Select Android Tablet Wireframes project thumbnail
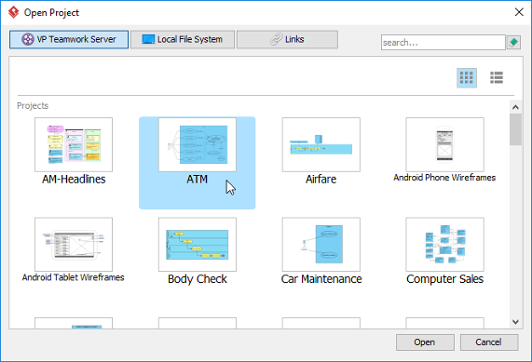The width and height of the screenshot is (532, 362). pyautogui.click(x=74, y=244)
